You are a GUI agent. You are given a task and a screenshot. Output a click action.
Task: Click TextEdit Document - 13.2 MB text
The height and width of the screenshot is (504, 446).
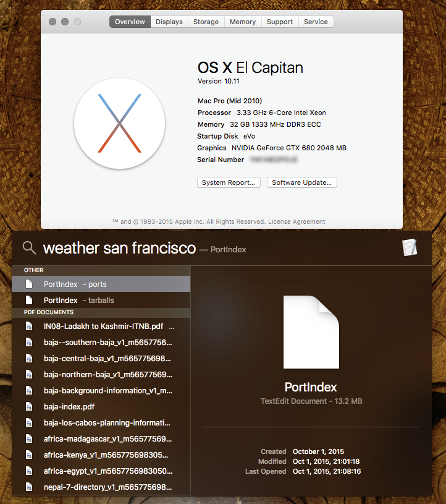pos(311,401)
